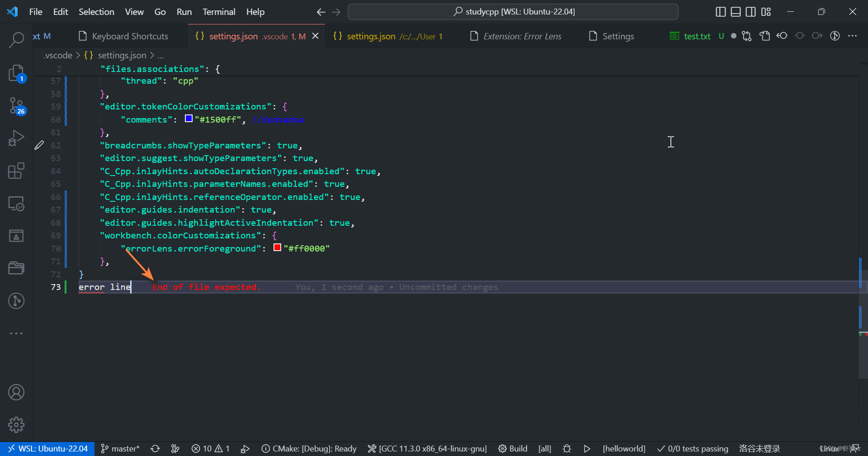Open the View menu

point(134,12)
